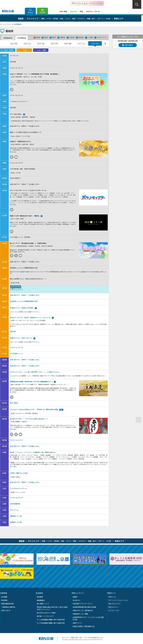This screenshot has height=644, width=143.
Task: Select the 12/7 (土) date tab
Action: 81,44
